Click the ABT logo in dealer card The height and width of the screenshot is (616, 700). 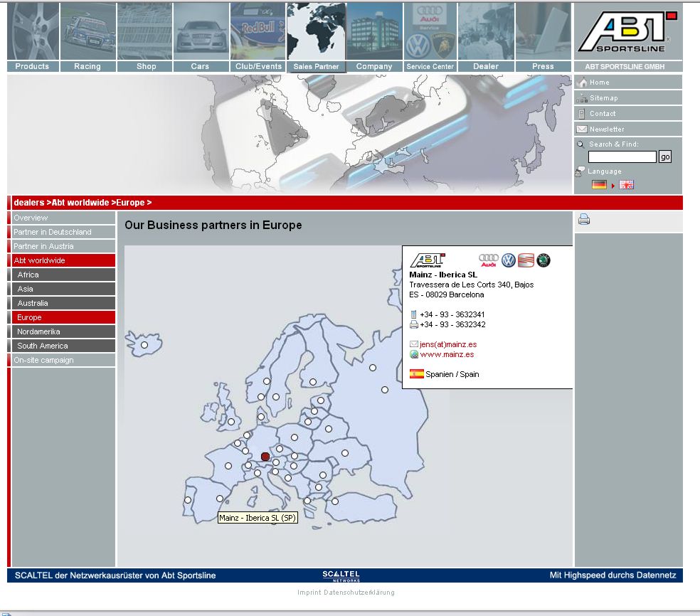pos(428,260)
